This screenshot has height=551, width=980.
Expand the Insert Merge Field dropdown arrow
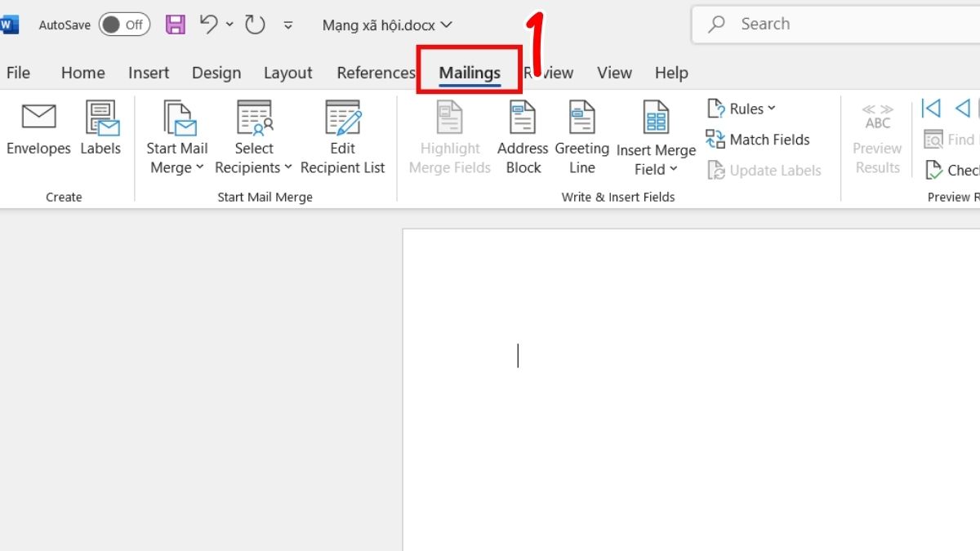(x=674, y=170)
